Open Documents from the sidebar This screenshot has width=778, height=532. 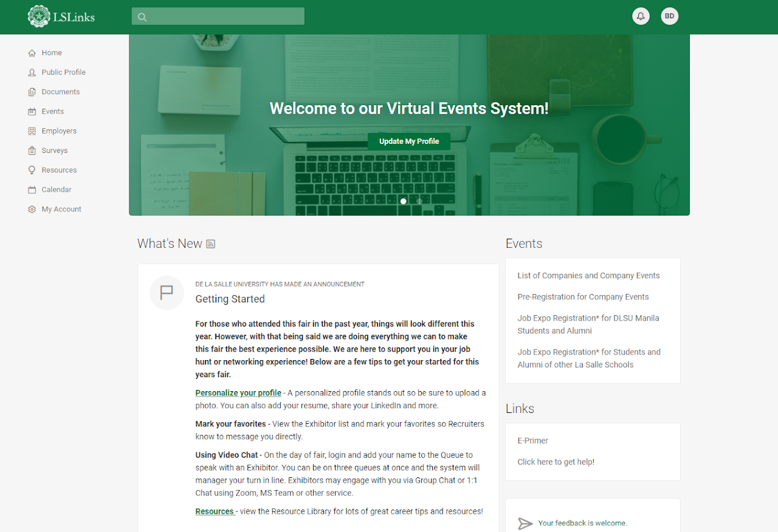click(x=60, y=92)
